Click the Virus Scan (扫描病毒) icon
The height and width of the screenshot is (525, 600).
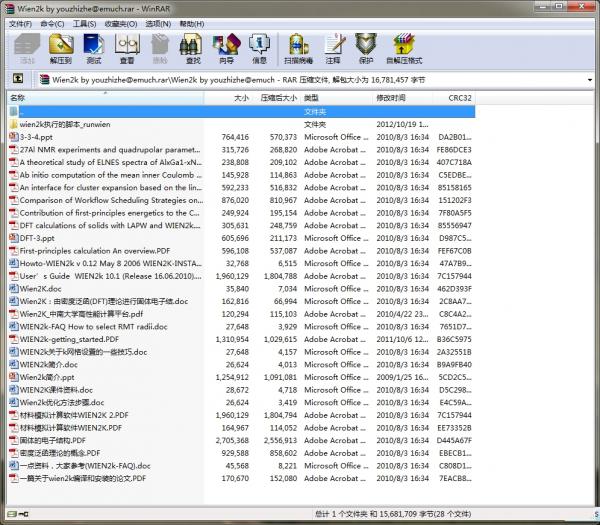(298, 48)
